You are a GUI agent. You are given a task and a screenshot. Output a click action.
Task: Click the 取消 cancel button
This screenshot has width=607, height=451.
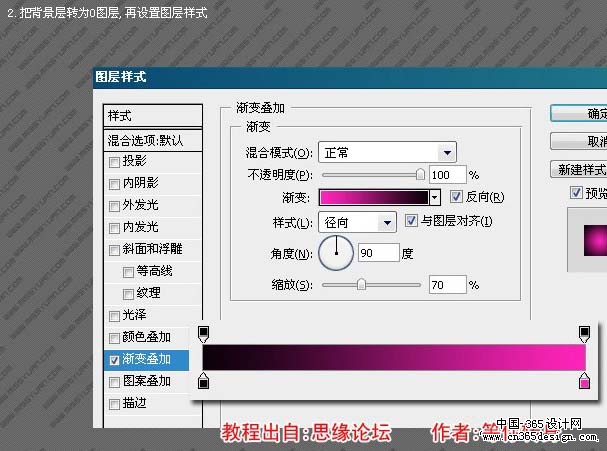click(579, 141)
